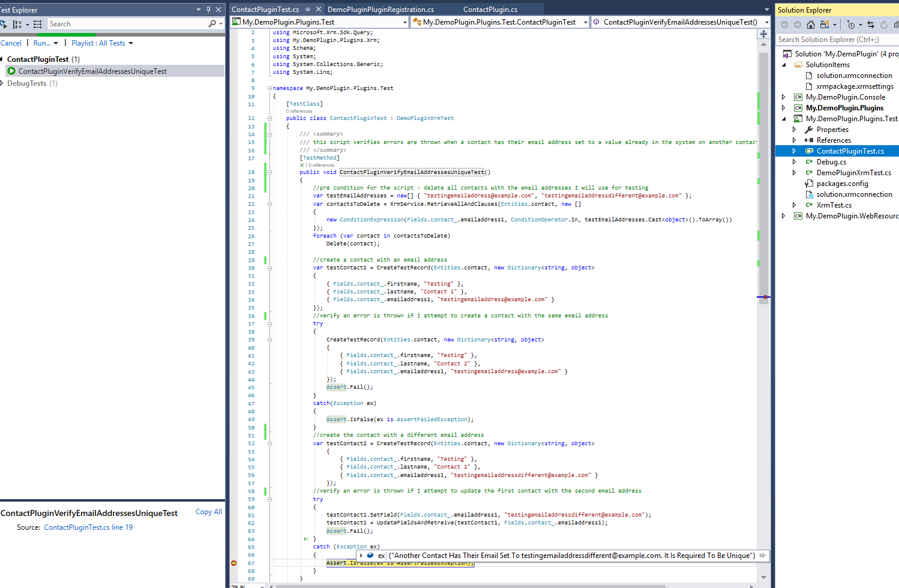Viewport: 899px width, 588px height.
Task: Click the Search Solution Explorer field
Action: 834,40
